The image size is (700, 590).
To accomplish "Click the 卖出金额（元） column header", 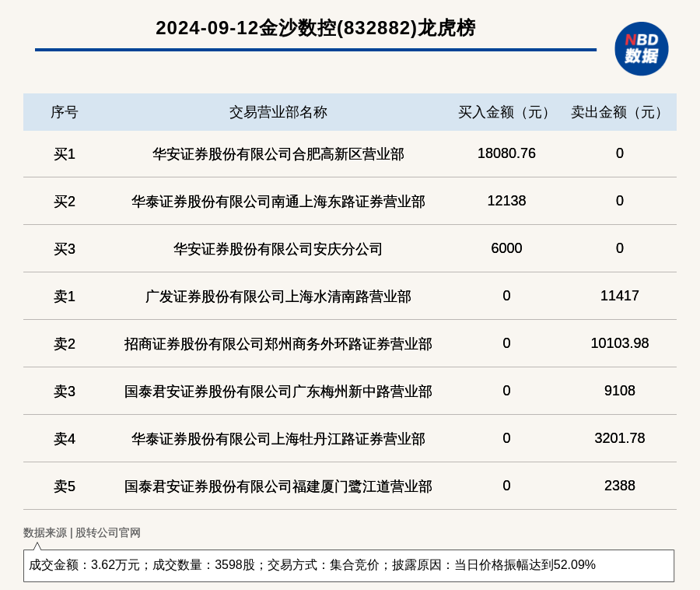I will [619, 112].
